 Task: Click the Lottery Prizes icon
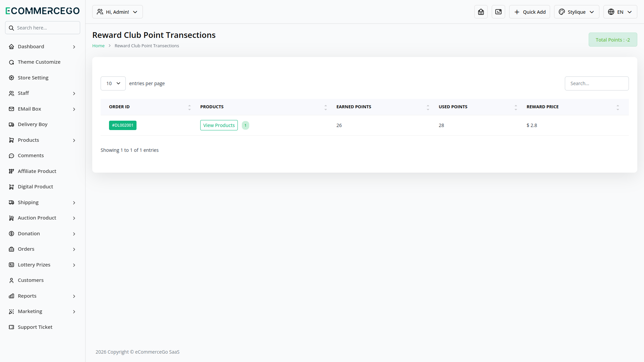tap(11, 265)
